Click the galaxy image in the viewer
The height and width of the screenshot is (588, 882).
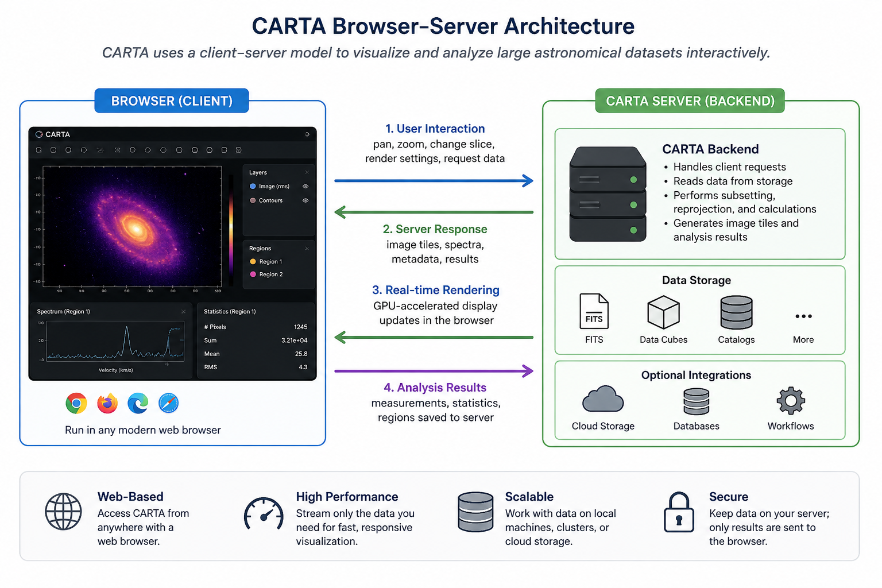tap(133, 226)
